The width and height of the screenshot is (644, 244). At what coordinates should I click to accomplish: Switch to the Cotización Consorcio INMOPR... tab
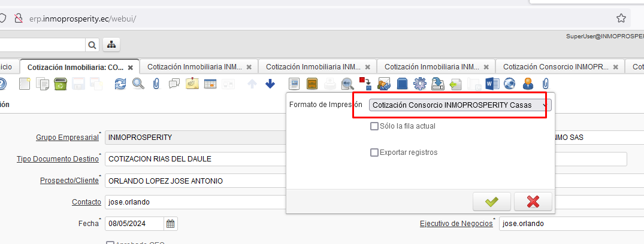click(555, 67)
